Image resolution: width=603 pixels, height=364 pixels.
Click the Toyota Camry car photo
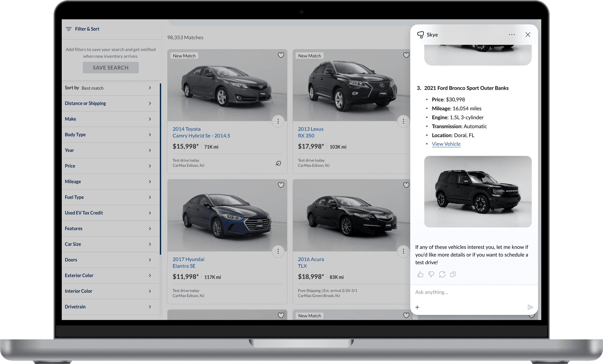[x=227, y=85]
